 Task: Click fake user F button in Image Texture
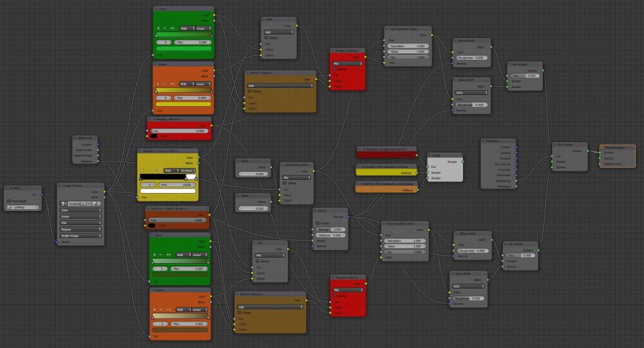[88, 203]
